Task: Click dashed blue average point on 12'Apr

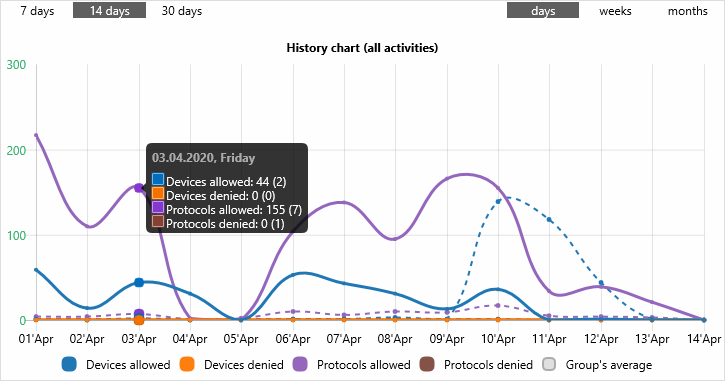Action: (601, 283)
